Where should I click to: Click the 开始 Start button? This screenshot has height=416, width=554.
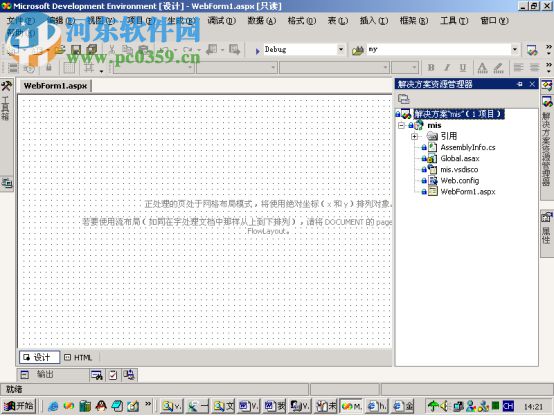[18, 406]
